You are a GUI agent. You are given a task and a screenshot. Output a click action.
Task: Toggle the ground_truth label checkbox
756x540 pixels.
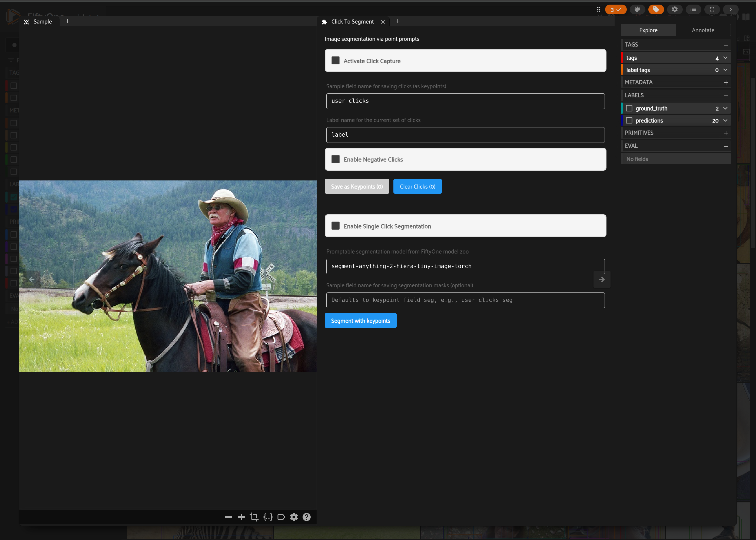[629, 108]
